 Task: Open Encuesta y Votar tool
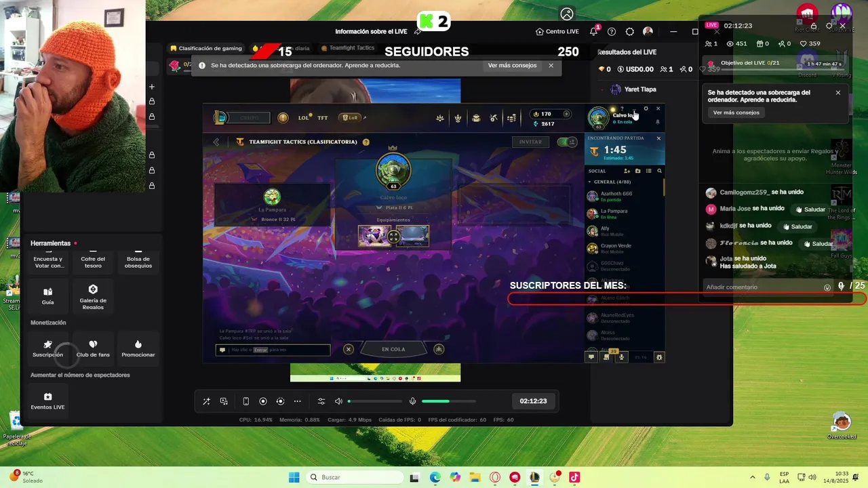(47, 262)
